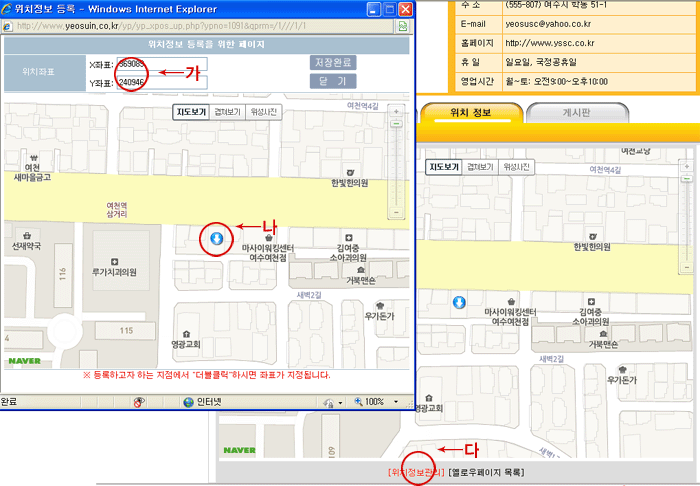Click the blue location marker in background page map
The width and height of the screenshot is (700, 486).
459,303
